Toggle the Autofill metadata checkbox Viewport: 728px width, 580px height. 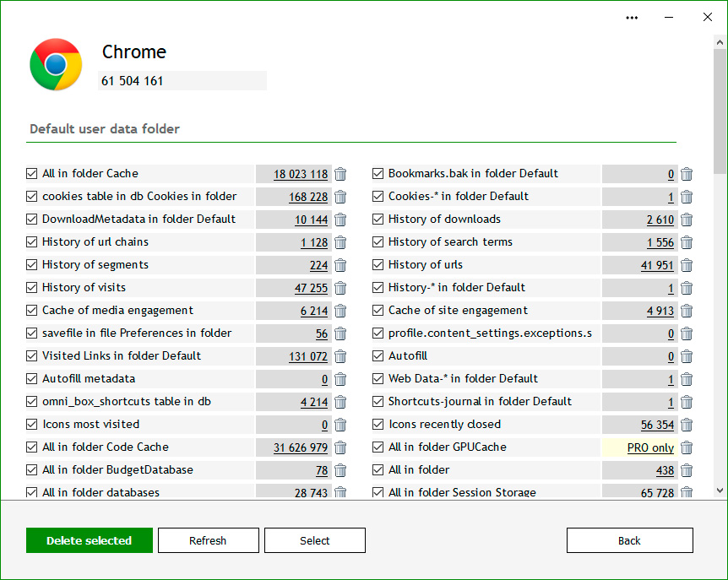(32, 379)
